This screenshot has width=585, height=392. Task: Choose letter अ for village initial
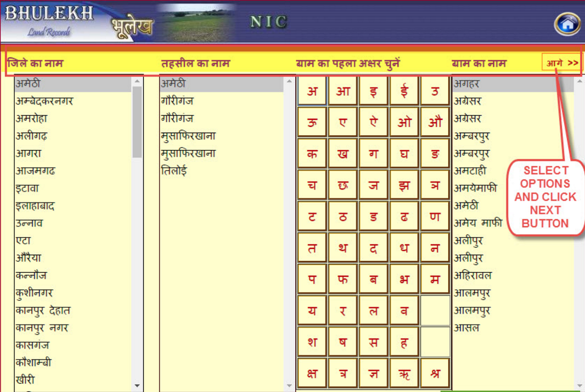[312, 91]
